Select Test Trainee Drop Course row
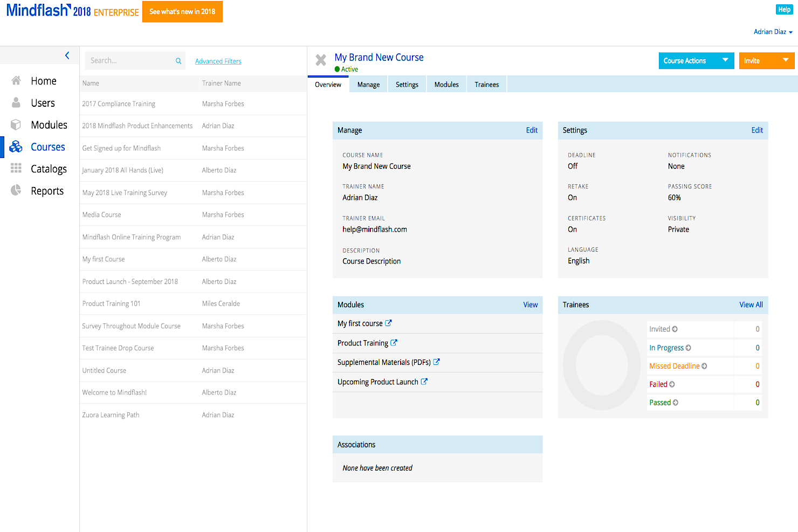Viewport: 798px width, 532px height. point(194,348)
